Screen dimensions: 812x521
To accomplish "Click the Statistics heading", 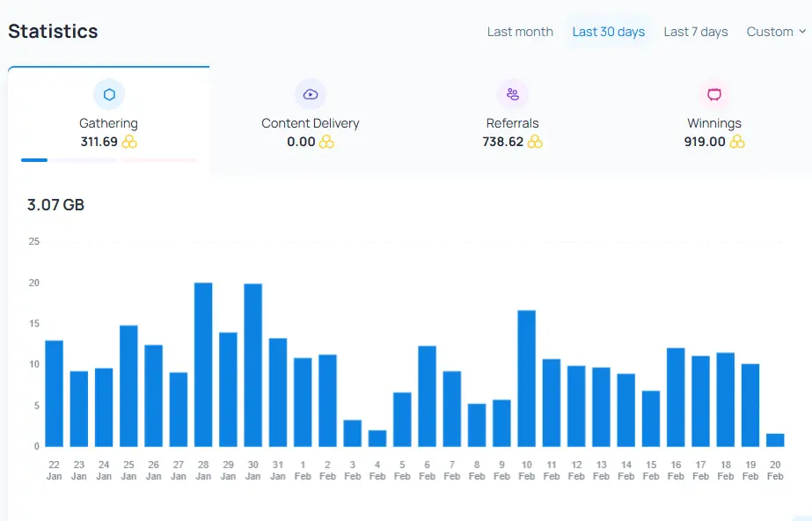I will (x=53, y=31).
